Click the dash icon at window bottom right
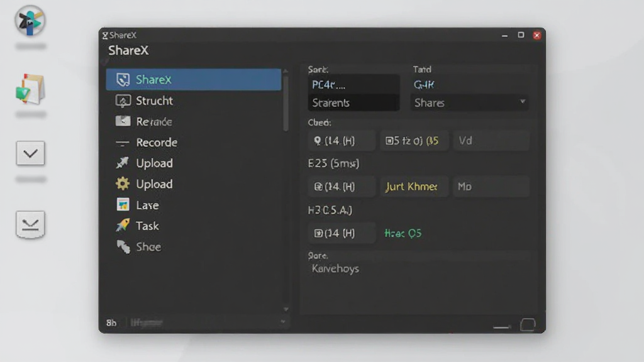This screenshot has height=362, width=644. [502, 327]
